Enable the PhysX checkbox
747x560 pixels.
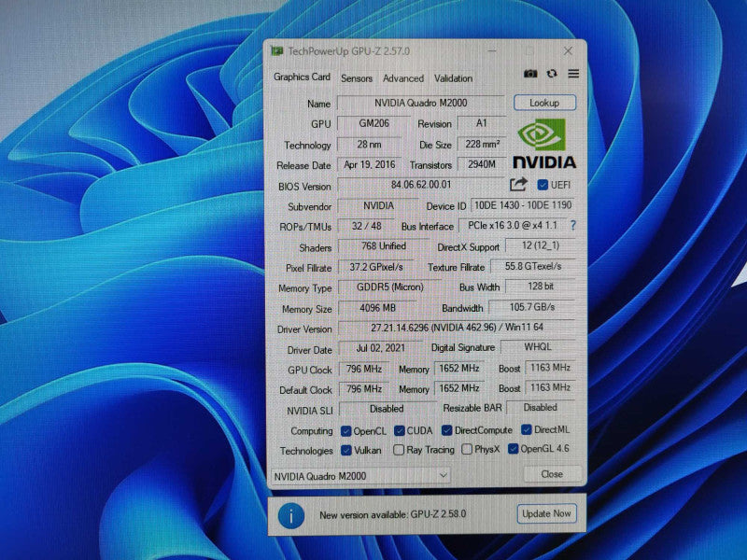[467, 449]
